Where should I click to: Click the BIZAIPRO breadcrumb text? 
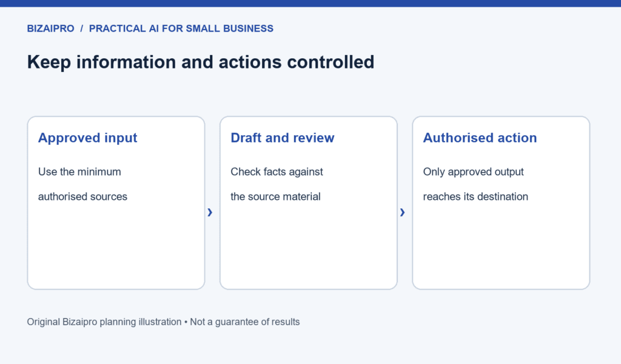tap(50, 28)
